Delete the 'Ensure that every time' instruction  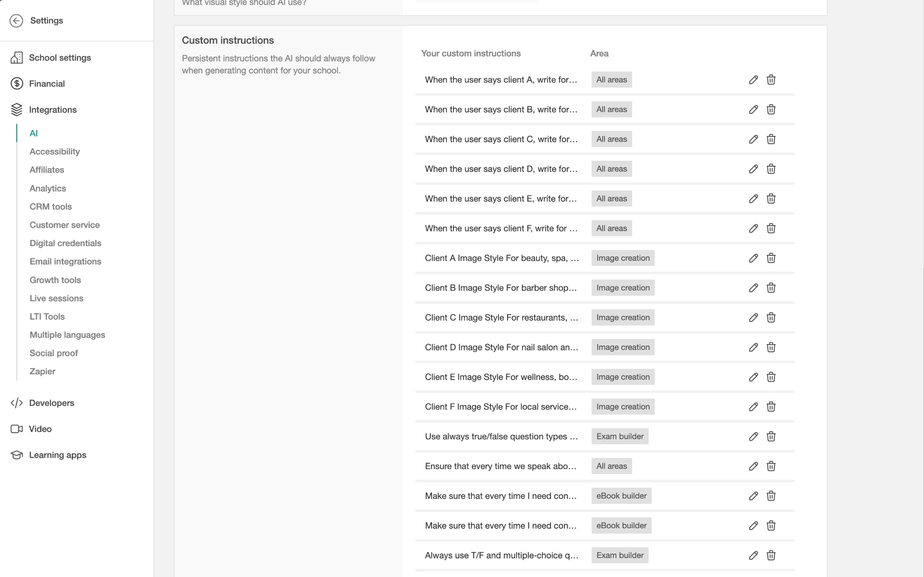(x=771, y=466)
